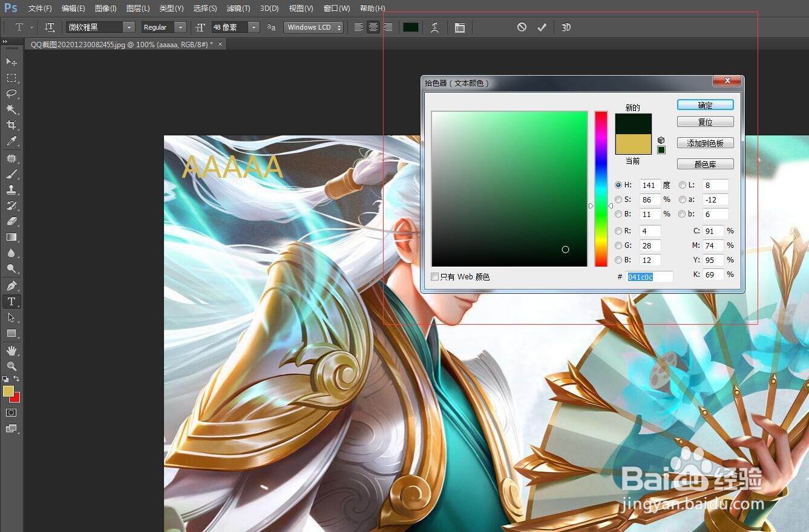This screenshot has width=809, height=532.
Task: Click the foreground color swatch in toolbox
Action: pyautogui.click(x=8, y=391)
